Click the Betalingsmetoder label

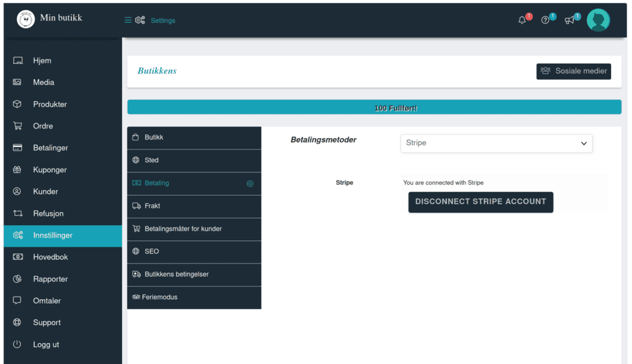323,140
